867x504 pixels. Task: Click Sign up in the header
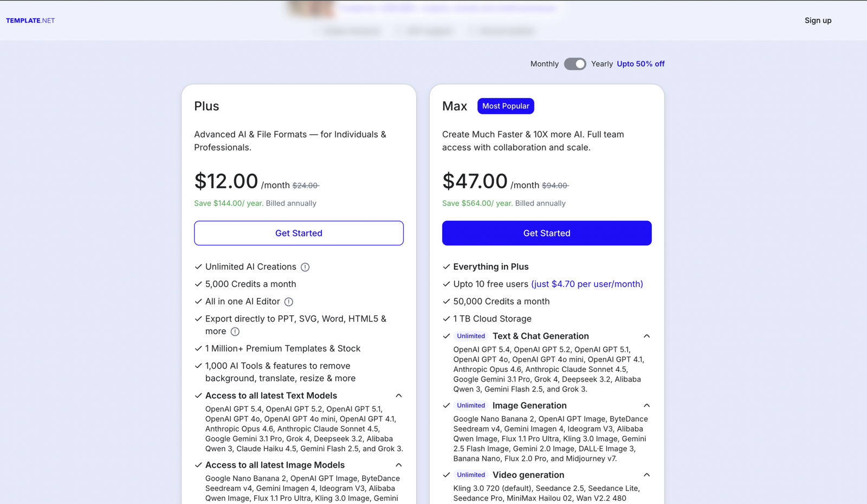click(818, 21)
